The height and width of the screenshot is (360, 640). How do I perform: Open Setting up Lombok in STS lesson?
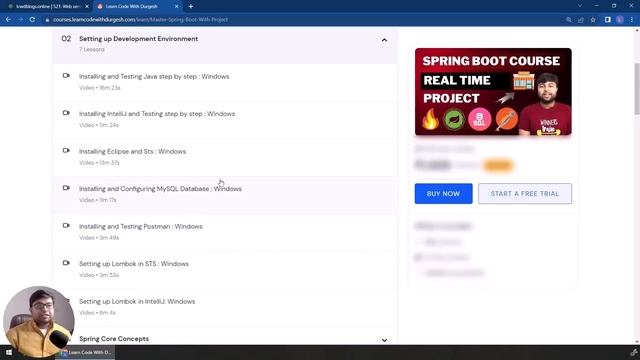[x=133, y=264]
